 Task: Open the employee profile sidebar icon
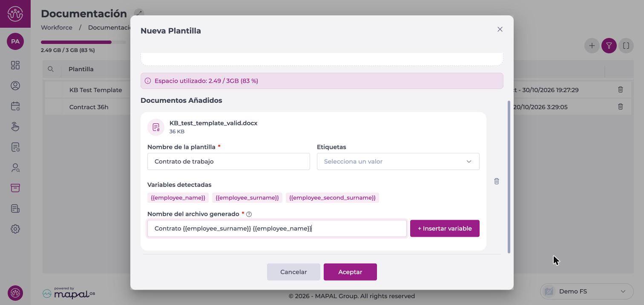pos(15,86)
